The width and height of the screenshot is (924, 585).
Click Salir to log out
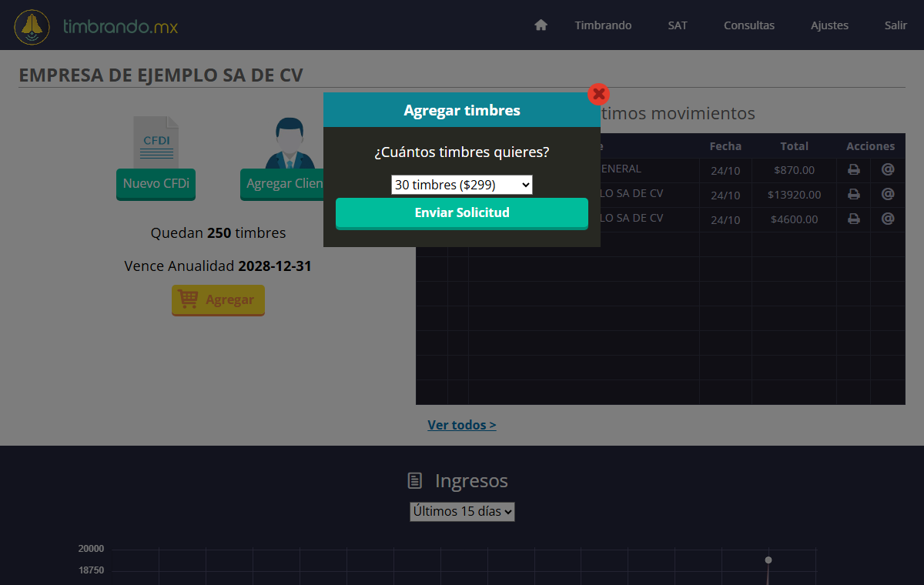point(896,25)
